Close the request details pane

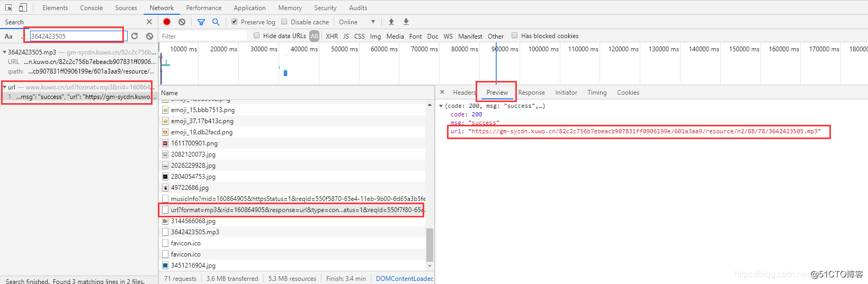click(x=442, y=92)
